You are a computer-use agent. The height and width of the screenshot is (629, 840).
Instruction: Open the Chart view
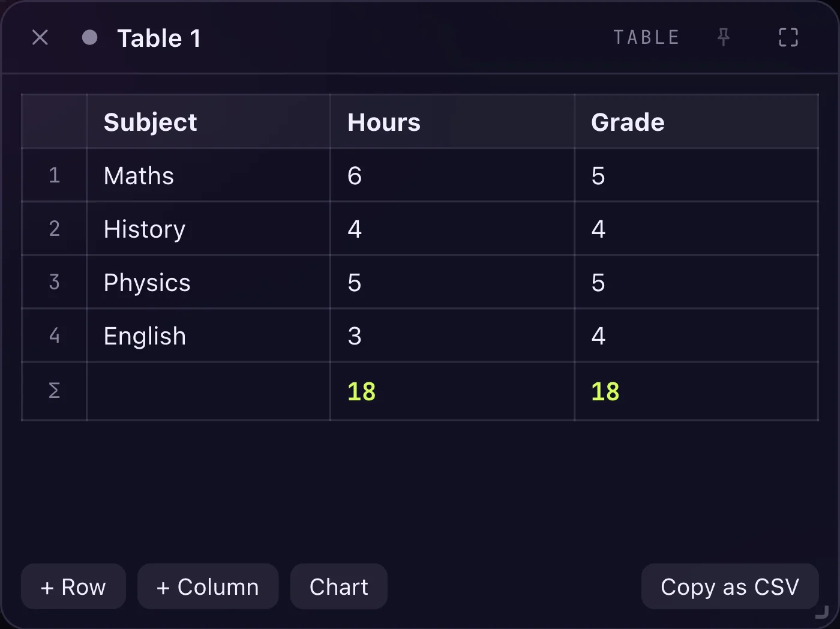pos(338,586)
